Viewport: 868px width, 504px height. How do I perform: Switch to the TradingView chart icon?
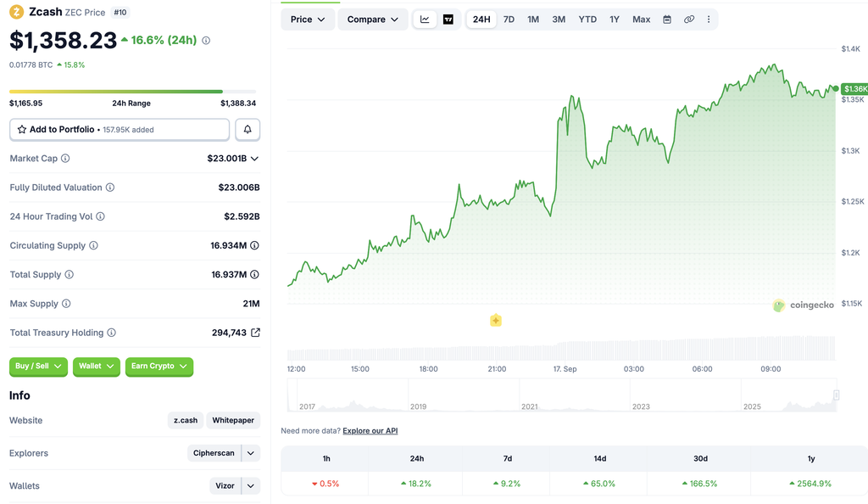coord(448,20)
